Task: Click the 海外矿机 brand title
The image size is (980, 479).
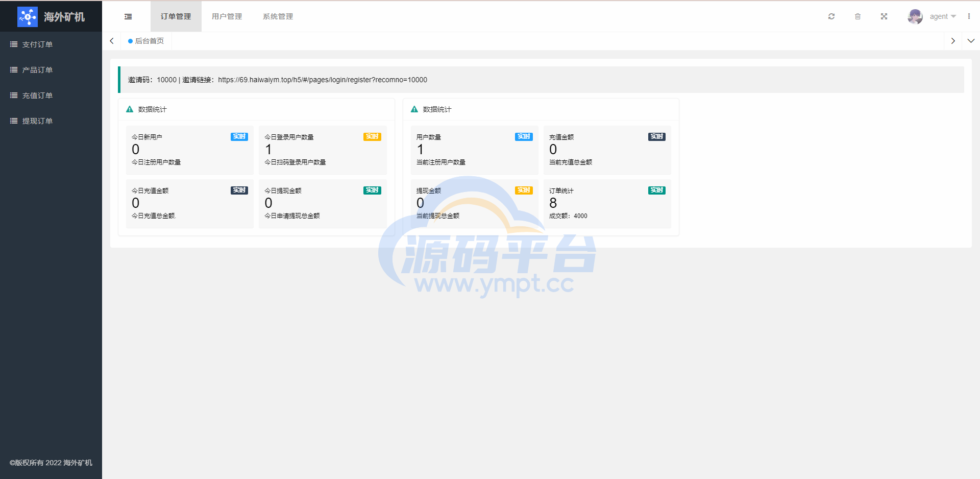Action: [64, 17]
